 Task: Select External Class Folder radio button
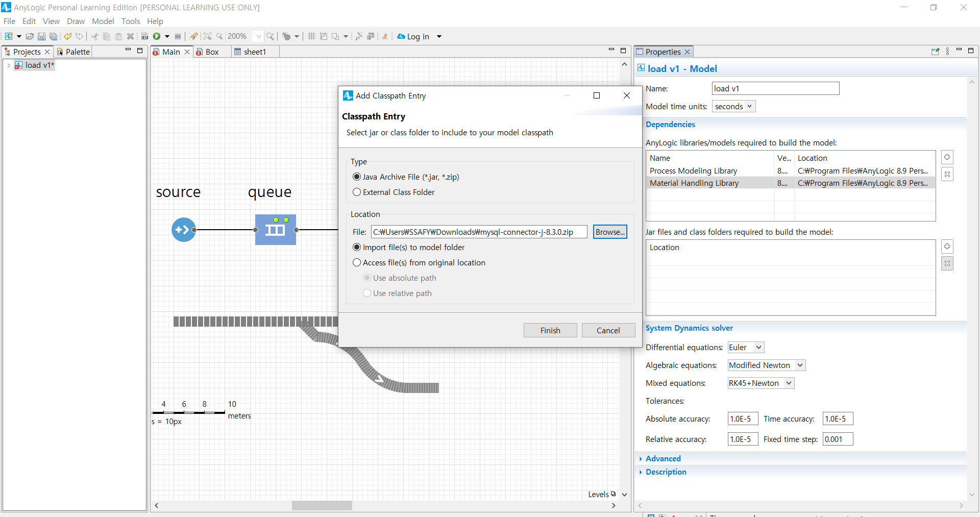click(357, 192)
